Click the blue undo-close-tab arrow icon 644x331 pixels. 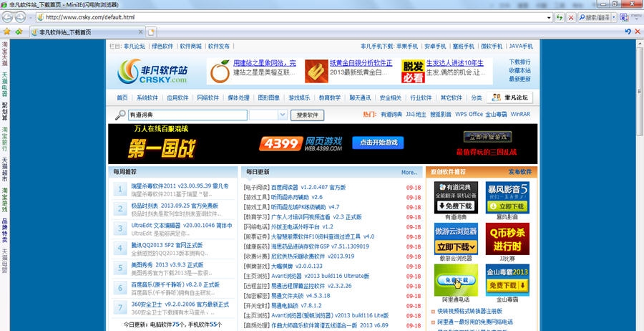point(628,32)
